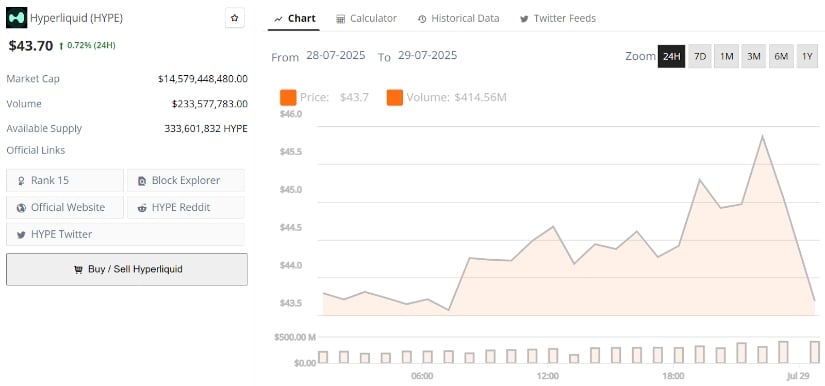The image size is (825, 386).
Task: Open the HYPE Twitter link
Action: coord(125,234)
